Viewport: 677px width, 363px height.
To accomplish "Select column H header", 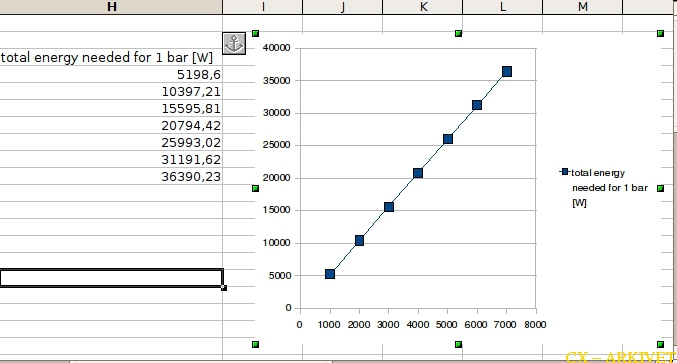I will coord(111,6).
